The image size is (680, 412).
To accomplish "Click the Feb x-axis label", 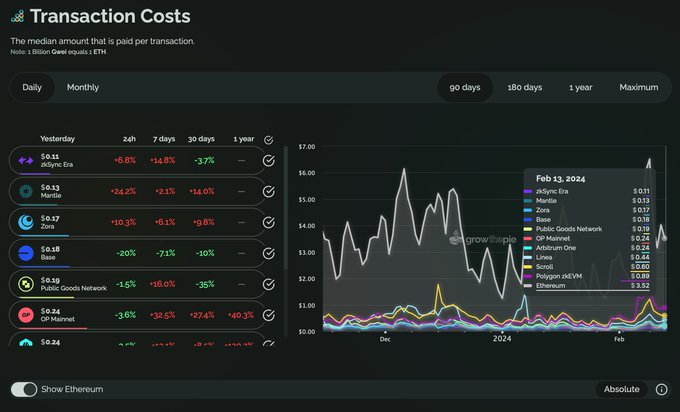I will (619, 339).
